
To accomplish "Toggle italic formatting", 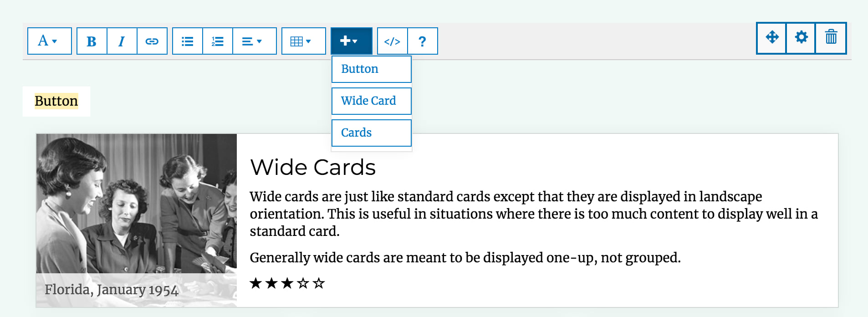I will (122, 41).
